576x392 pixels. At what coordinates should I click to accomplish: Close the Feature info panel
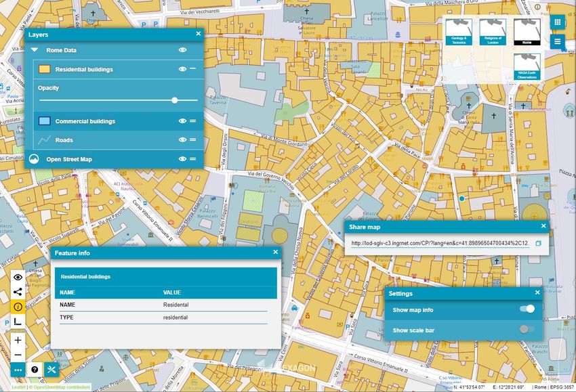[276, 252]
